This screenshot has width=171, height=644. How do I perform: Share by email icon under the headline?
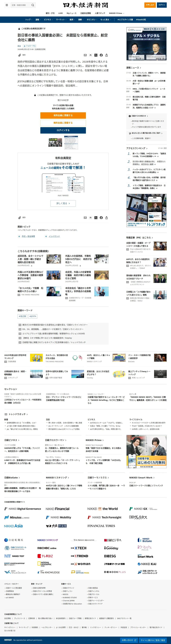[85, 55]
